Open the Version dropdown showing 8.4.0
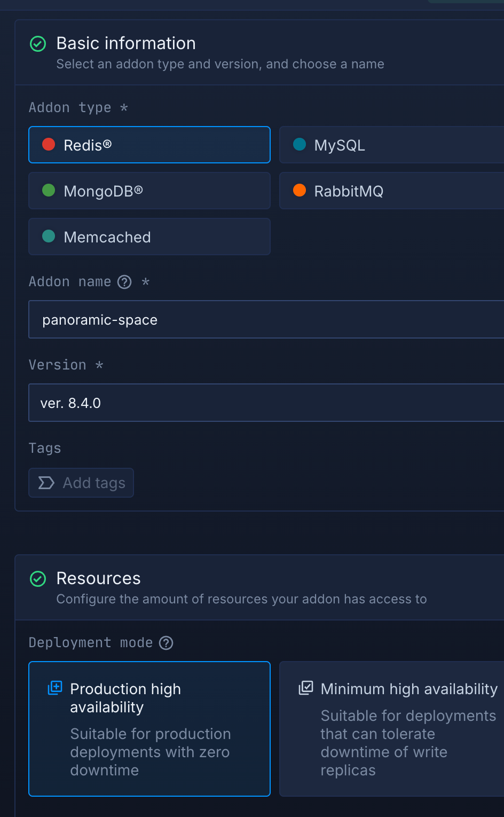This screenshot has width=504, height=817. point(266,403)
